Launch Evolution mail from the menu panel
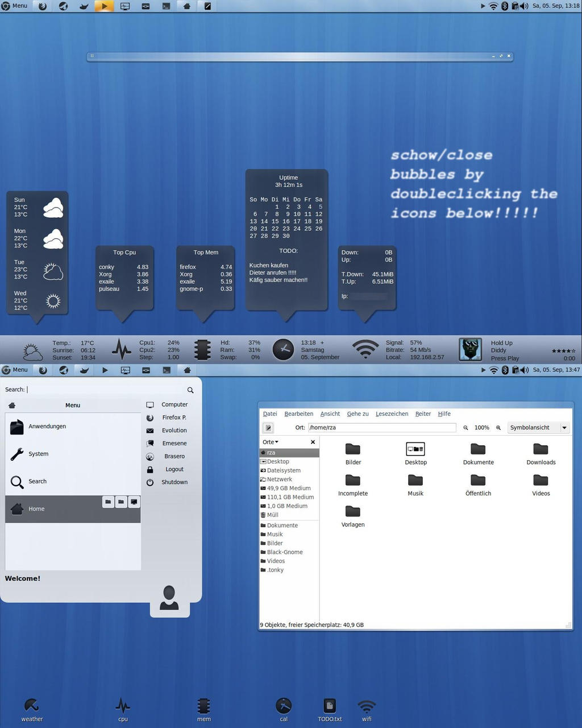 [x=174, y=431]
